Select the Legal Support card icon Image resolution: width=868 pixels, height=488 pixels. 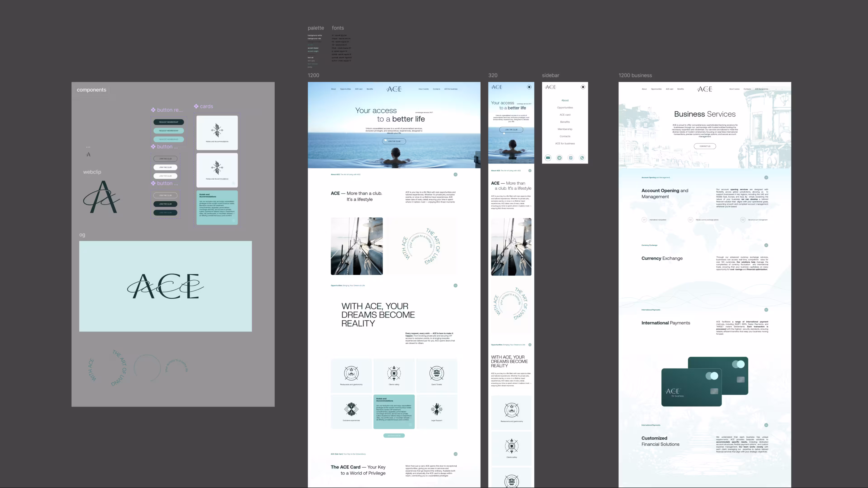(436, 409)
